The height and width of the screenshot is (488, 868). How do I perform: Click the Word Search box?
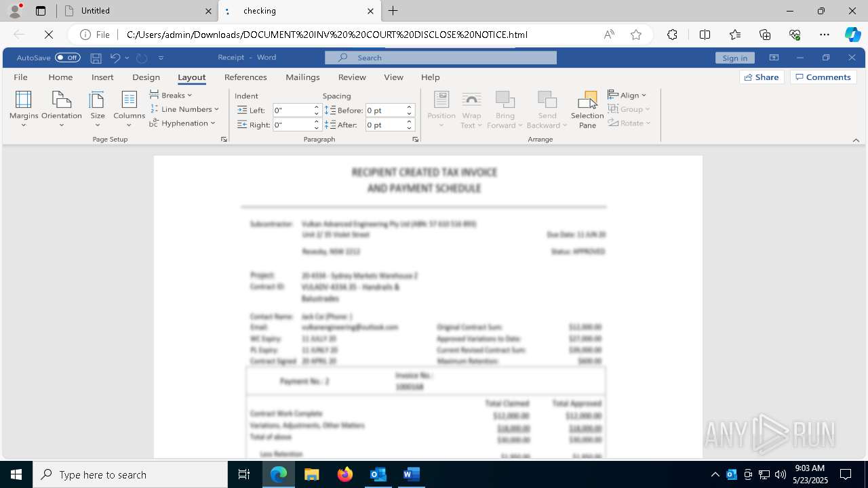pyautogui.click(x=441, y=58)
